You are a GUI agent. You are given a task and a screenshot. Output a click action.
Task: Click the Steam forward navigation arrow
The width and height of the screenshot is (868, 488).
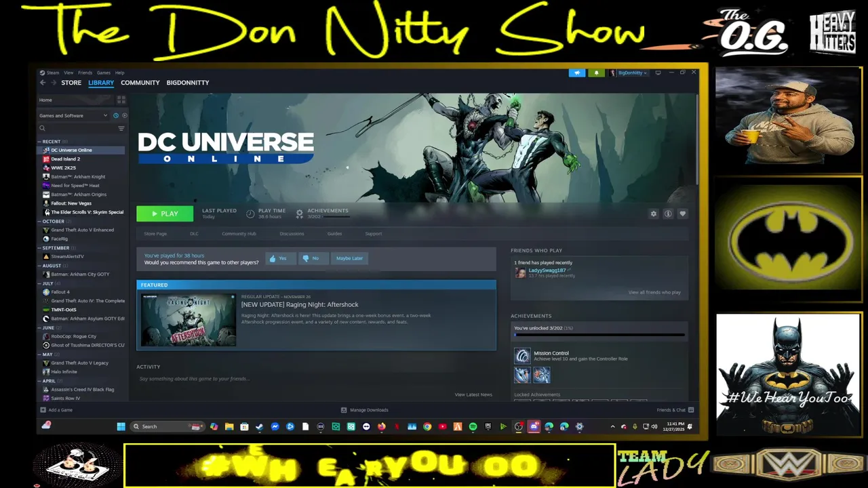click(54, 83)
